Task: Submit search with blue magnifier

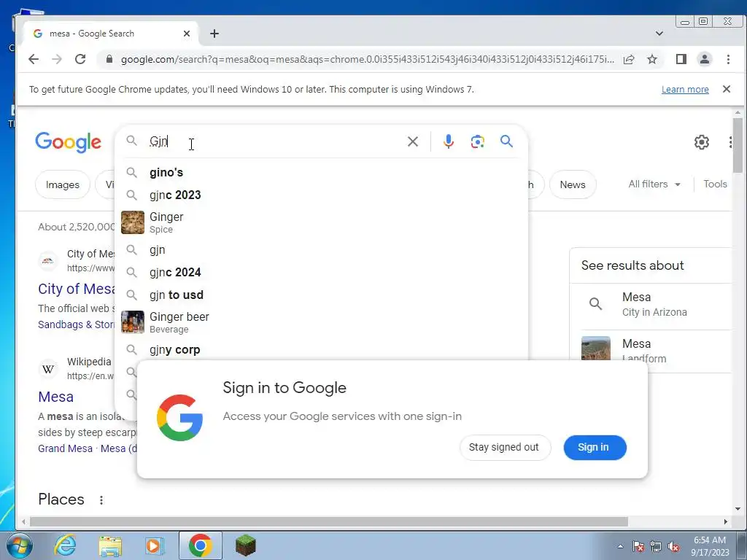Action: (506, 141)
